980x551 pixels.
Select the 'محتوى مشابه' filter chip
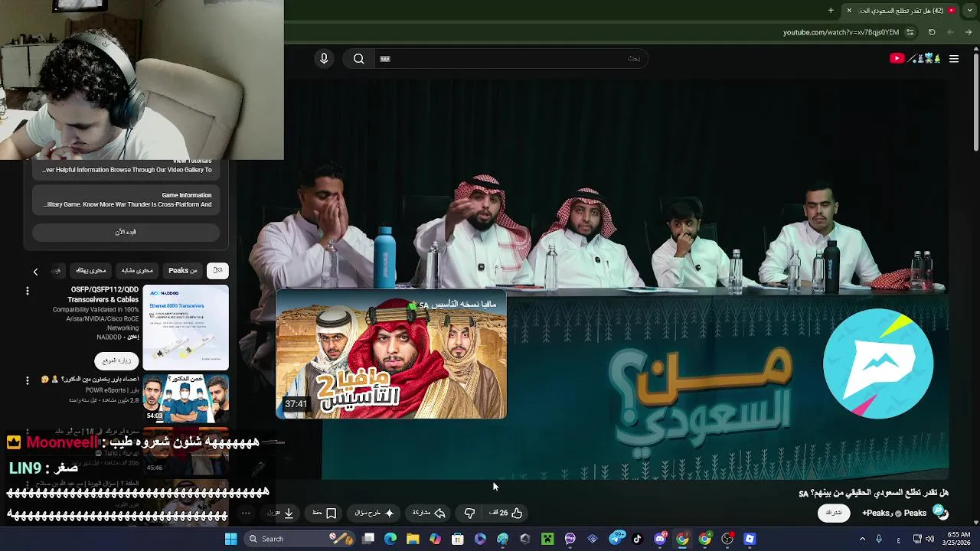(137, 270)
